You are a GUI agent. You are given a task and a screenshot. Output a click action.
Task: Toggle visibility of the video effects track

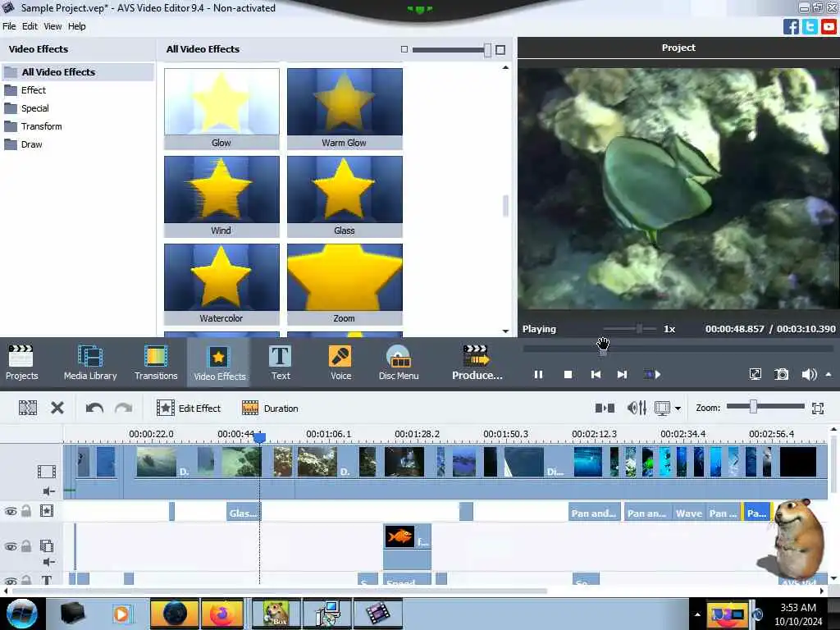pos(11,512)
